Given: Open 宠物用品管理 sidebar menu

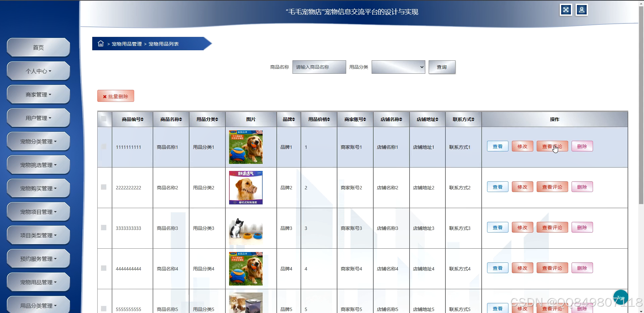Looking at the screenshot, I should [38, 282].
